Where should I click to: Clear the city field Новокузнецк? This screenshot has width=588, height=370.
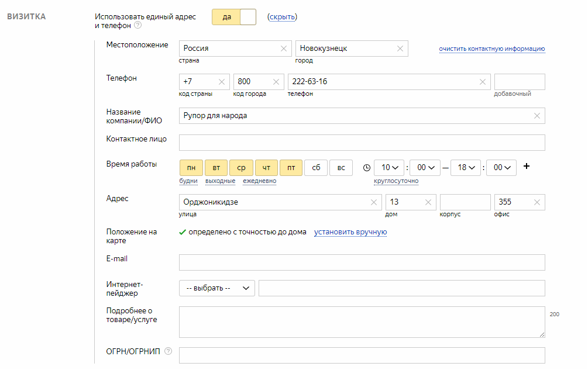[400, 49]
